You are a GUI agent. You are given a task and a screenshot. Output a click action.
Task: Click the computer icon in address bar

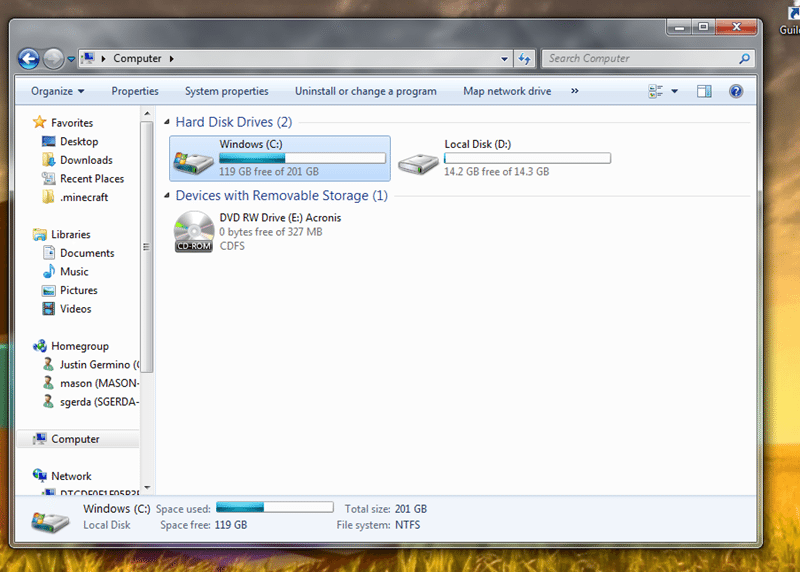[88, 58]
